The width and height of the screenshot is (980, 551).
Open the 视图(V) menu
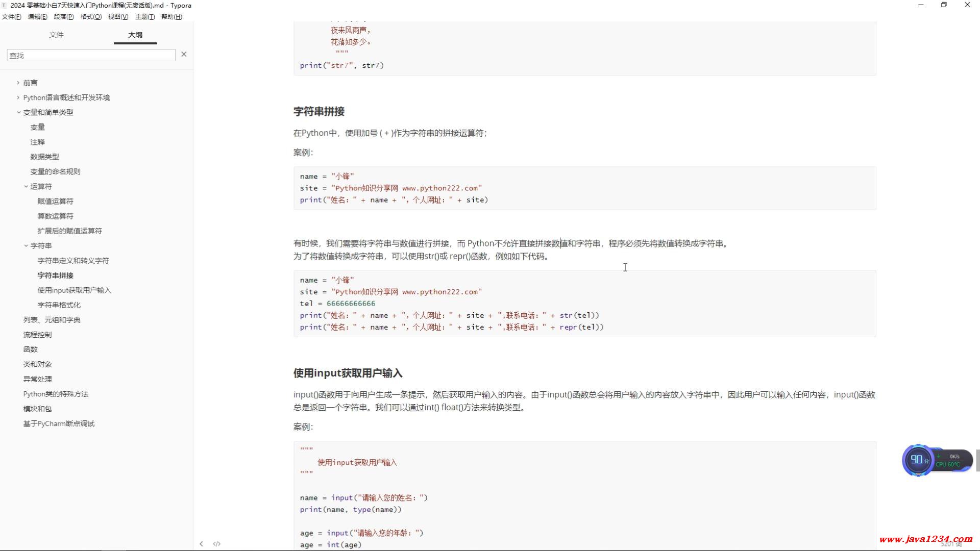click(118, 17)
